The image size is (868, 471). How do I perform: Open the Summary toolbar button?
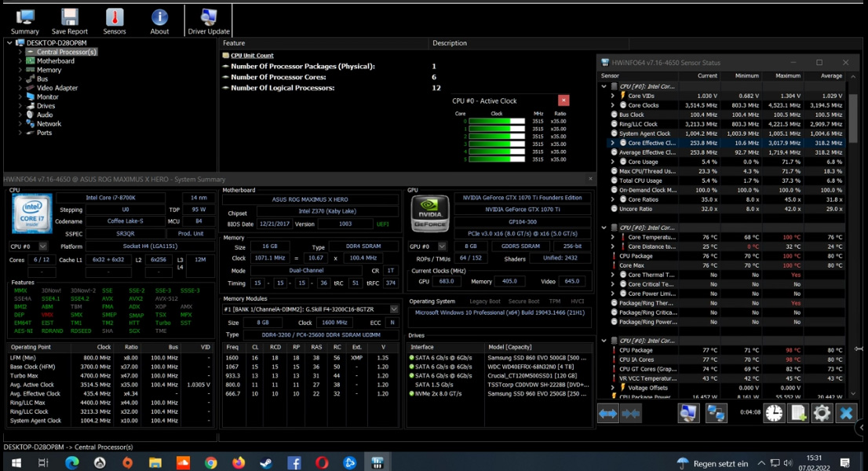pos(25,21)
